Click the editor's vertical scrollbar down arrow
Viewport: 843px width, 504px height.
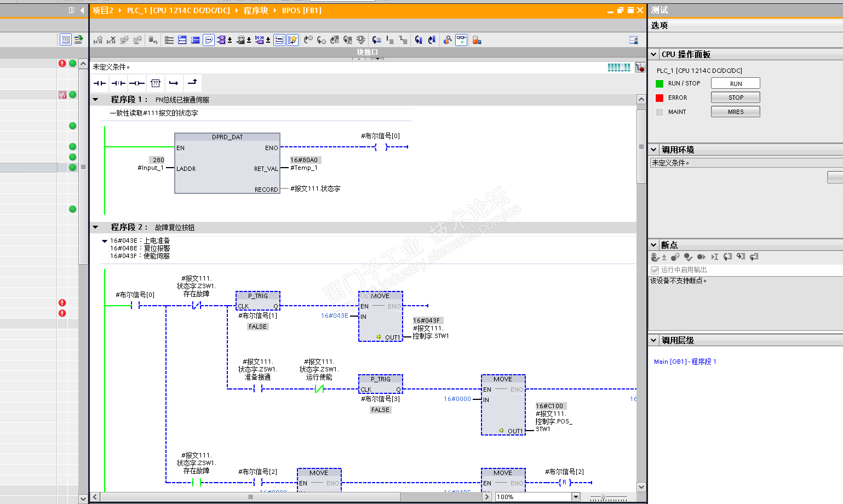pos(641,486)
